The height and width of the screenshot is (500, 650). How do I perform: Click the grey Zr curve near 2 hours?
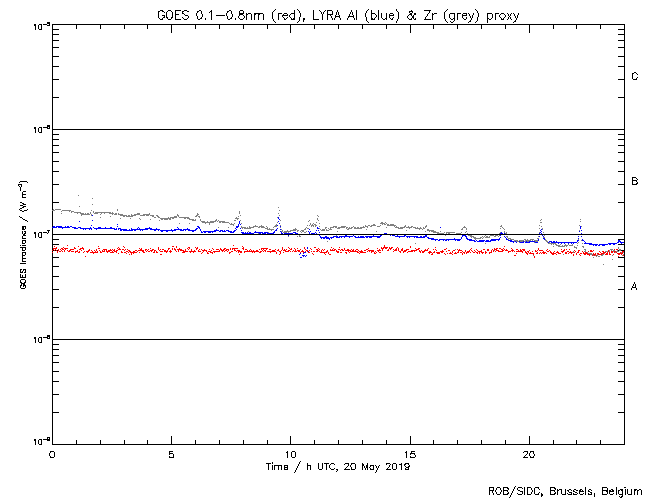(x=100, y=213)
